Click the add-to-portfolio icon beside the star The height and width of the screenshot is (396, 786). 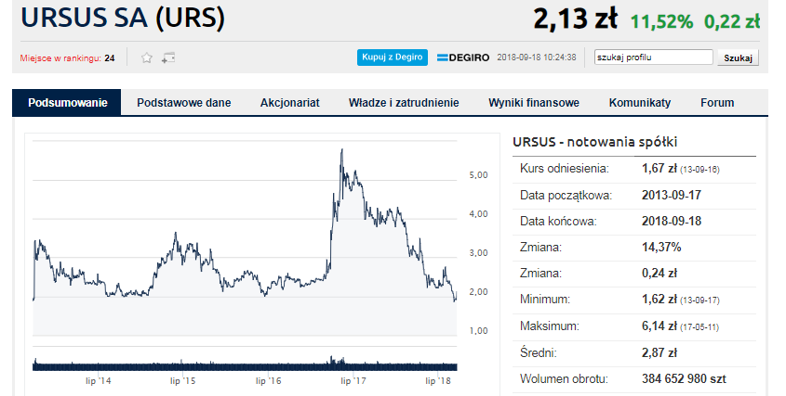pyautogui.click(x=168, y=58)
